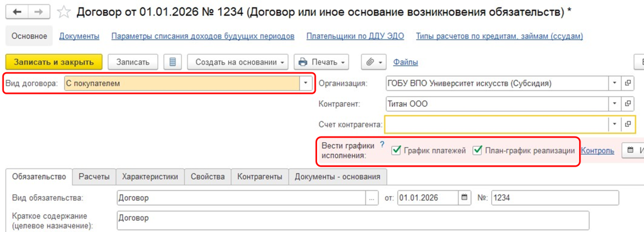
Task: Click the Вид обязательства field with Договор
Action: coord(241,198)
